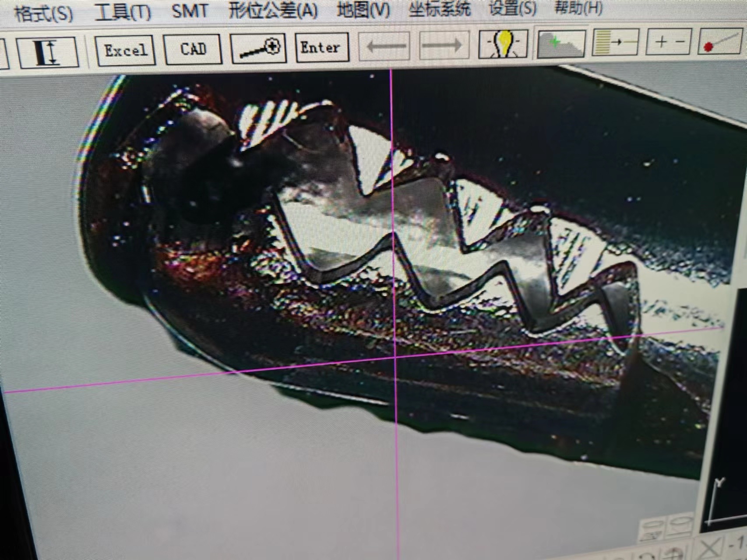
Task: Open the 工具(T) menu
Action: pyautogui.click(x=123, y=12)
